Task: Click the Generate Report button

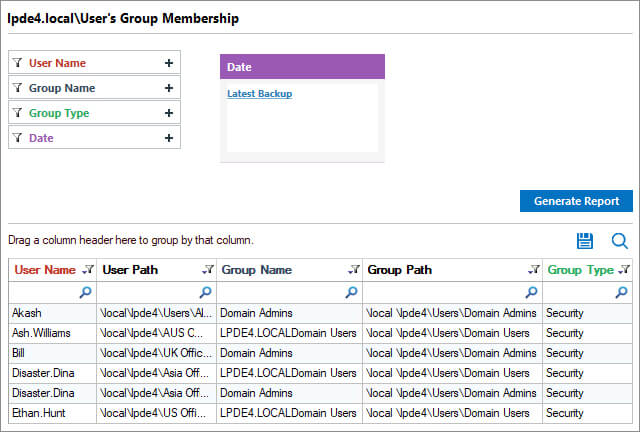Action: pyautogui.click(x=576, y=201)
